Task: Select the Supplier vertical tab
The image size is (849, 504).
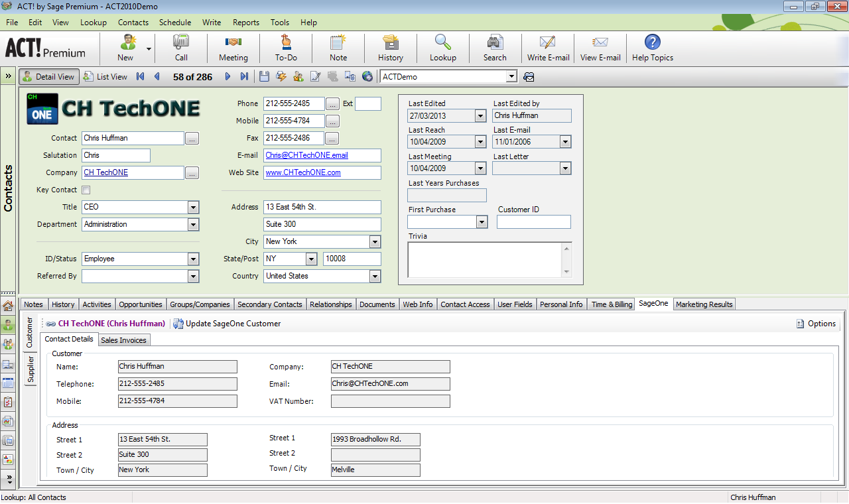Action: pos(30,369)
